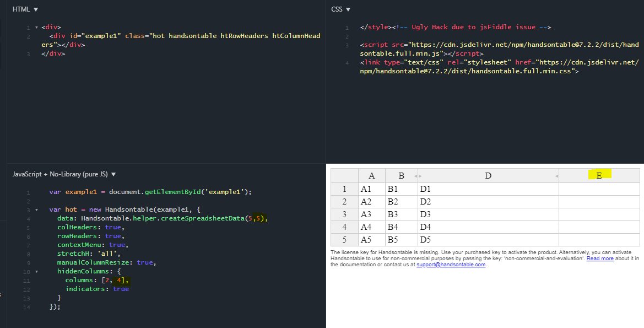
Task: Collapse the 'var hot' code block fold arrow
Action: [36, 209]
